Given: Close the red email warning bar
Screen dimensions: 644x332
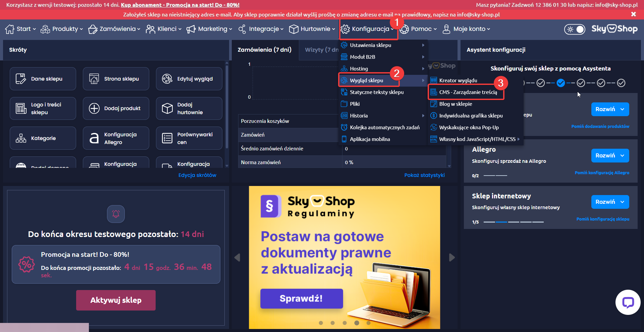Looking at the screenshot, I should (633, 14).
